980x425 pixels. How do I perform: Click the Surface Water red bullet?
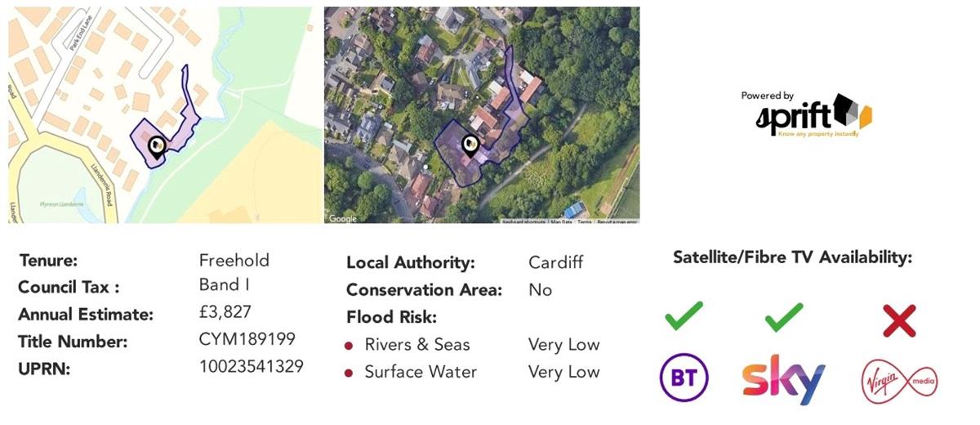tap(349, 373)
